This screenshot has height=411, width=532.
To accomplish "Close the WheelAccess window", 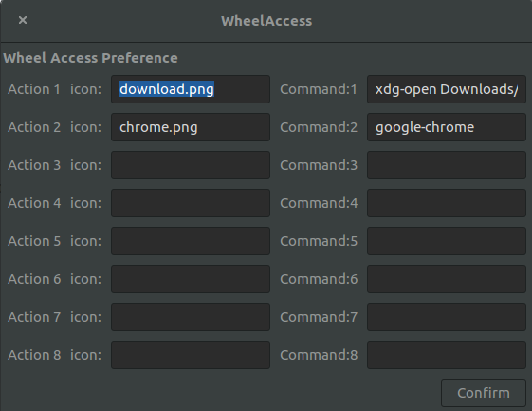I will [23, 20].
